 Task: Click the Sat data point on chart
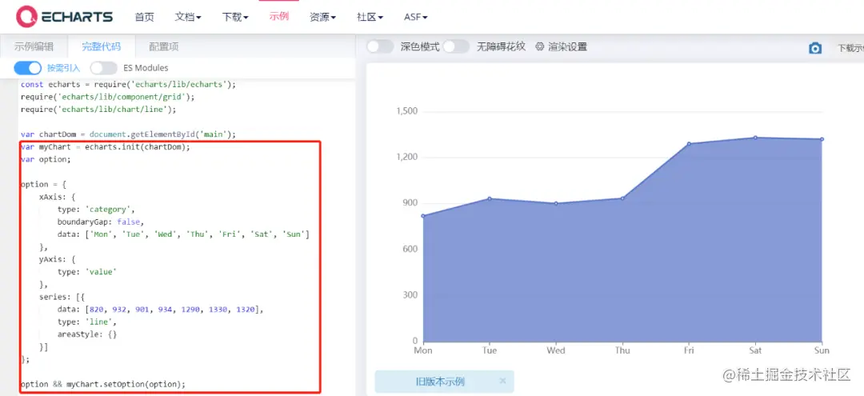755,138
